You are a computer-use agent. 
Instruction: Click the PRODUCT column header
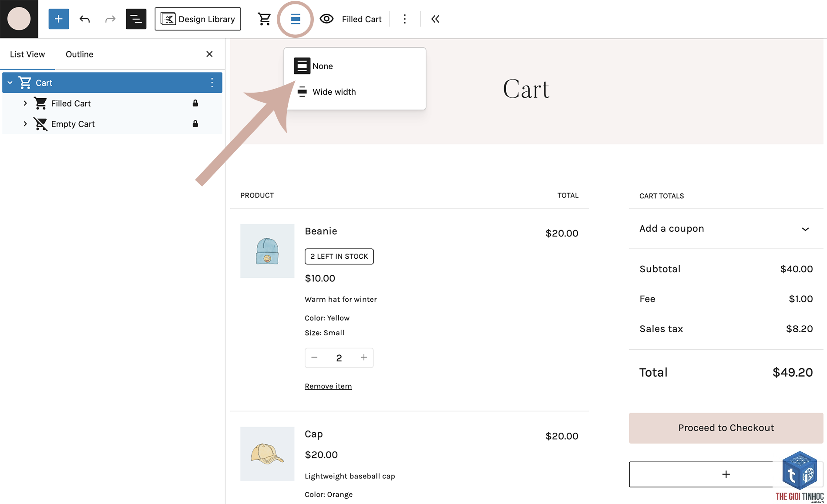pyautogui.click(x=257, y=195)
